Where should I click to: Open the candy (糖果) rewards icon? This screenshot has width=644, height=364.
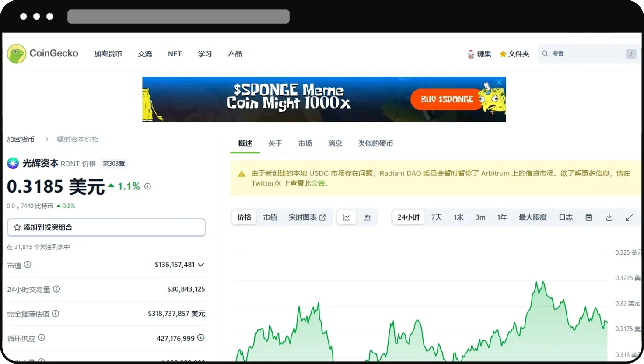471,54
